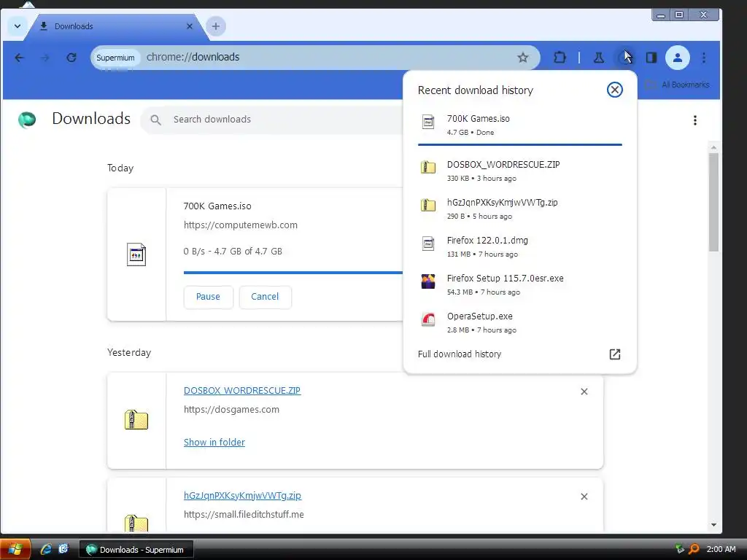
Task: Select OperaSetup.exe entry in popup
Action: (519, 322)
